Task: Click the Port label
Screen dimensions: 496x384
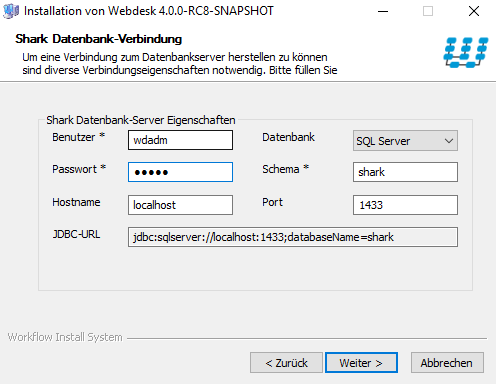Action: coord(272,202)
